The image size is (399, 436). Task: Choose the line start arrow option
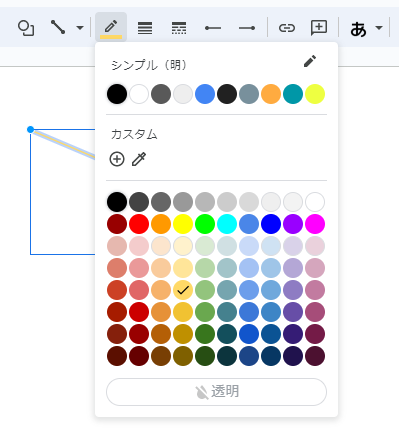(213, 28)
